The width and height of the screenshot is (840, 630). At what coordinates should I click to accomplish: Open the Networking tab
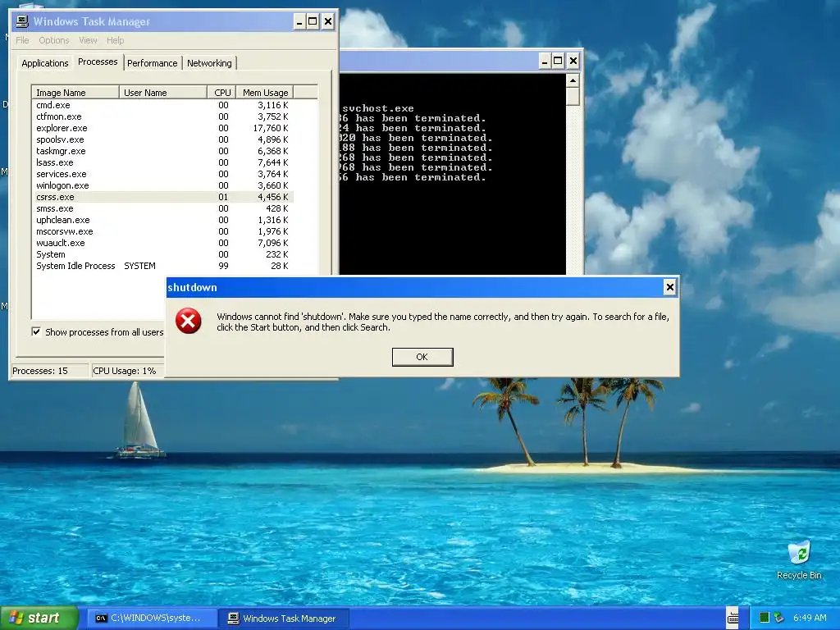pos(209,63)
